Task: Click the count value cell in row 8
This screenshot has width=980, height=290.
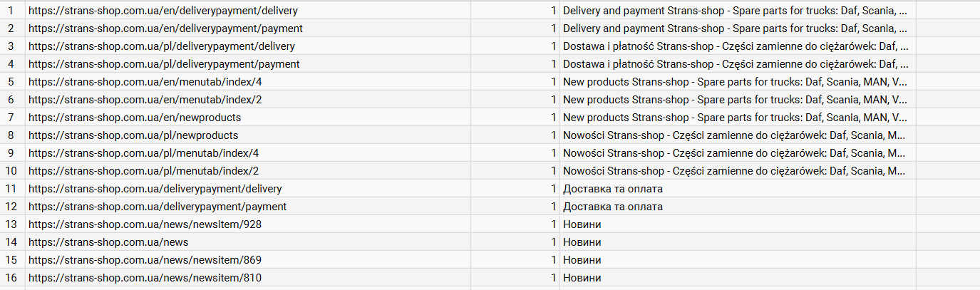Action: click(x=515, y=135)
